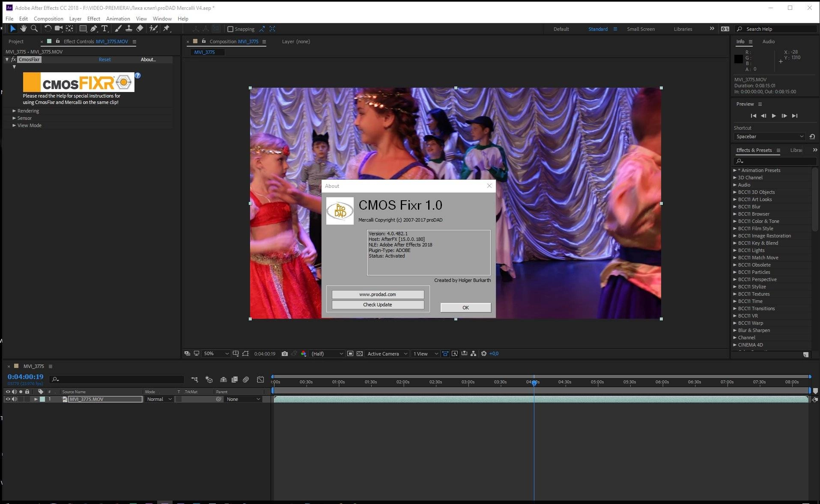820x504 pixels.
Task: Toggle transparency grid in viewer
Action: click(360, 354)
